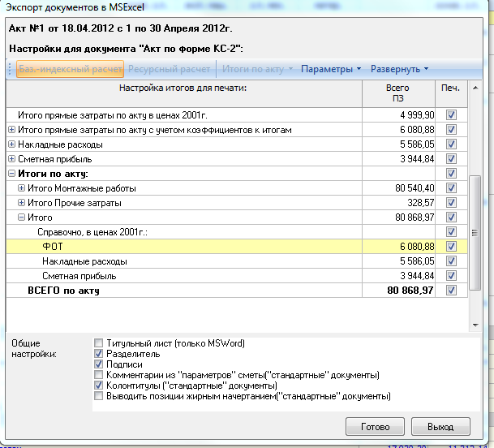The width and height of the screenshot is (494, 448).
Task: Toggle print checkbox for nested Сметная прибыль
Action: click(x=451, y=276)
